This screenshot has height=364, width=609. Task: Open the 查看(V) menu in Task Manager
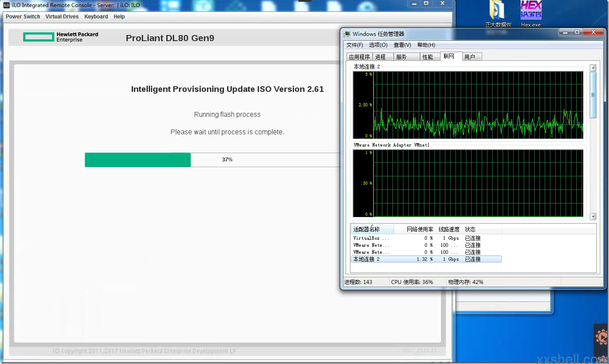coord(402,45)
